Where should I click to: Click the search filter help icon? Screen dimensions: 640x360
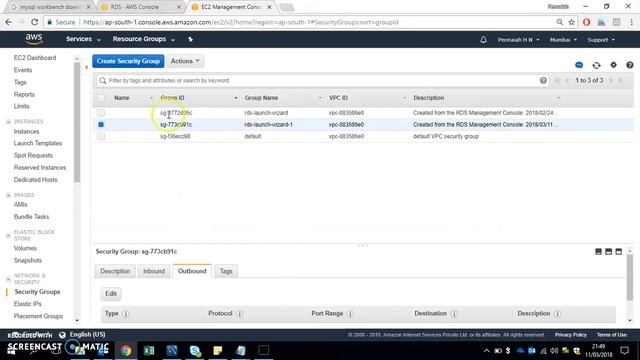coord(543,80)
